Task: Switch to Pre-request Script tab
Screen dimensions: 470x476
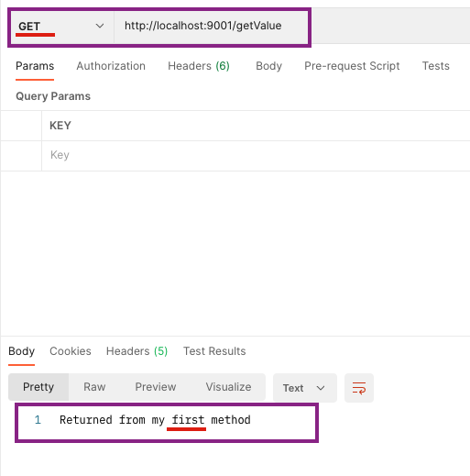Action: point(352,66)
